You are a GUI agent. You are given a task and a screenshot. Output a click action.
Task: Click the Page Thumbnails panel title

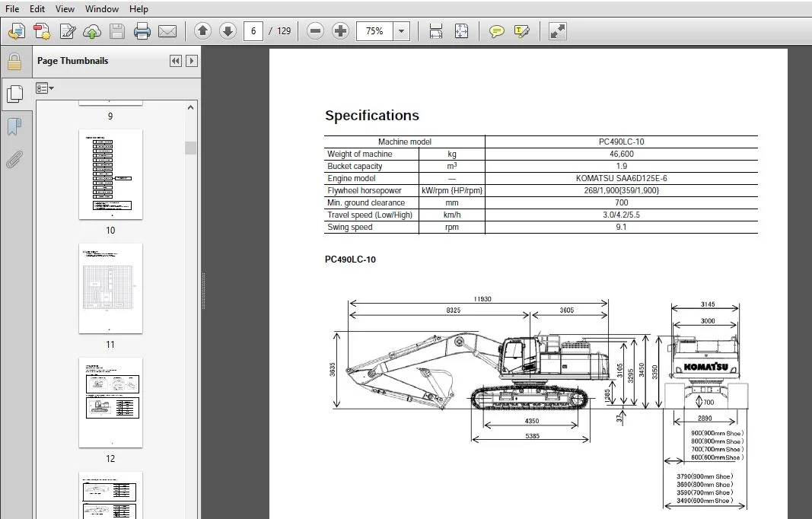click(72, 61)
